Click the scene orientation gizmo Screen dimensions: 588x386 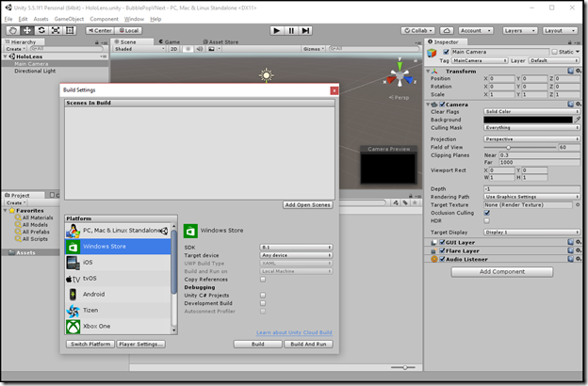pos(400,73)
